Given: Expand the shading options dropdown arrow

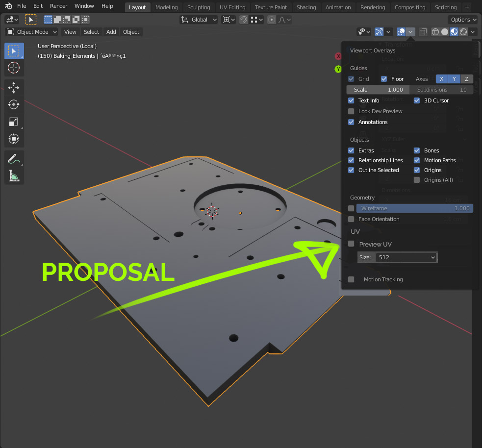Looking at the screenshot, I should coord(473,32).
